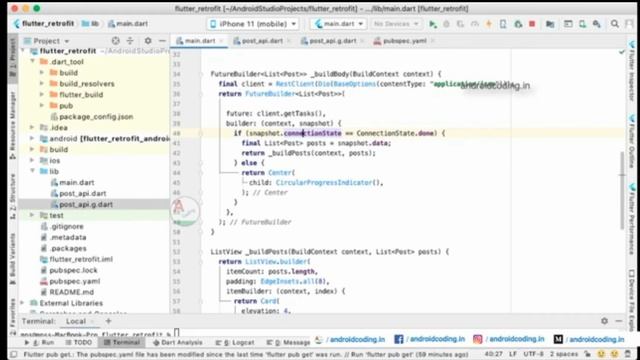Open main.dart in the project tree
The image size is (640, 360).
coord(76,182)
